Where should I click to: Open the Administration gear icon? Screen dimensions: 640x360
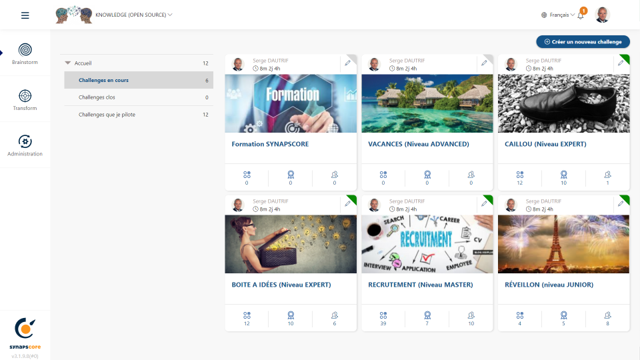point(25,142)
